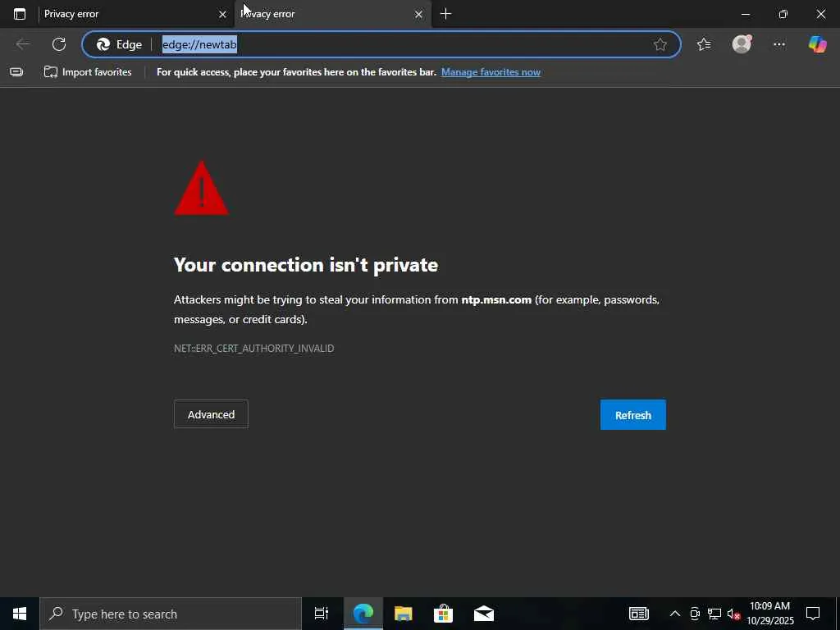
Task: Open the tab actions menu icon
Action: click(x=20, y=14)
